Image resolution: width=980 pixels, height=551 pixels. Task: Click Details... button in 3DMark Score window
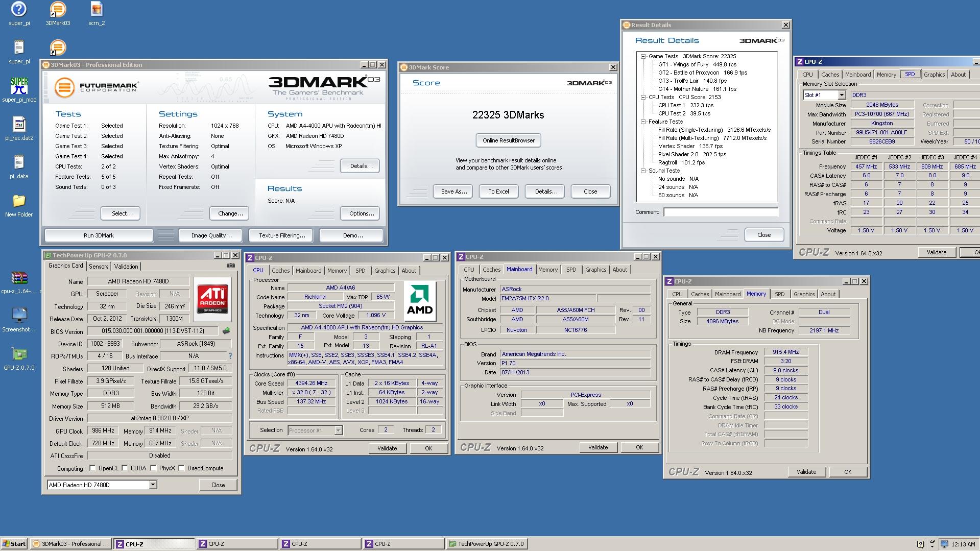click(x=546, y=191)
